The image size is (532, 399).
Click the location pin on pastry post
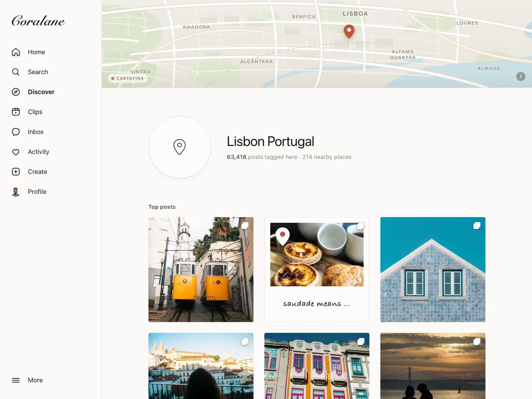(x=283, y=236)
